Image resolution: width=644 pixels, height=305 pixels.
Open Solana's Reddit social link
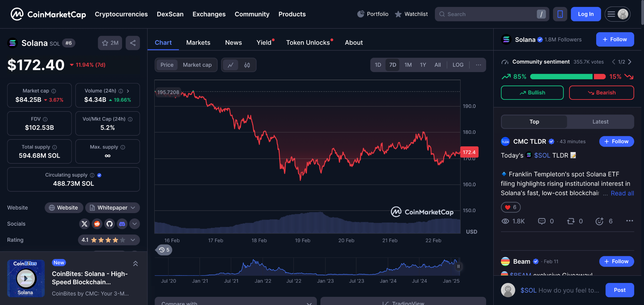tap(97, 224)
